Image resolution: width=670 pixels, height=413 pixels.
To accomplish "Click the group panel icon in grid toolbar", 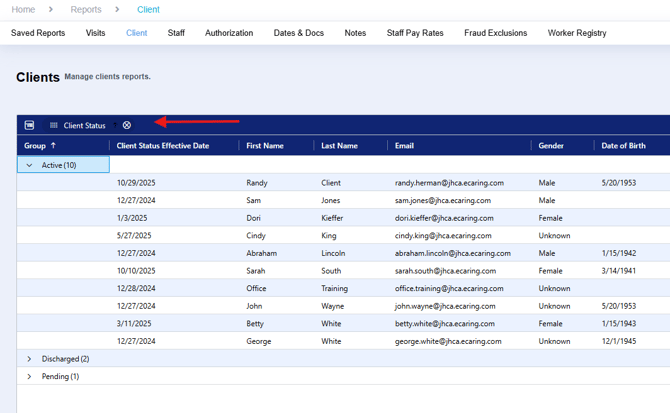I will 29,125.
